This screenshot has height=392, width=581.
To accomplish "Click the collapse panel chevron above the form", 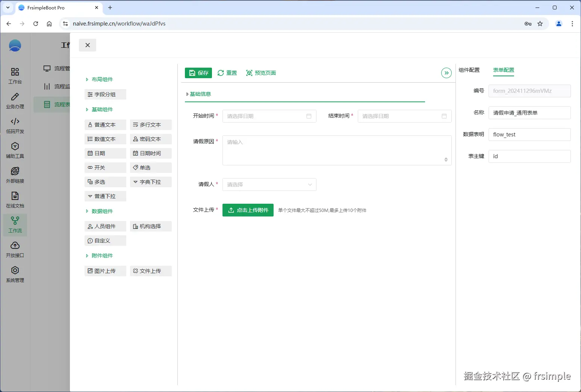I will tap(446, 73).
